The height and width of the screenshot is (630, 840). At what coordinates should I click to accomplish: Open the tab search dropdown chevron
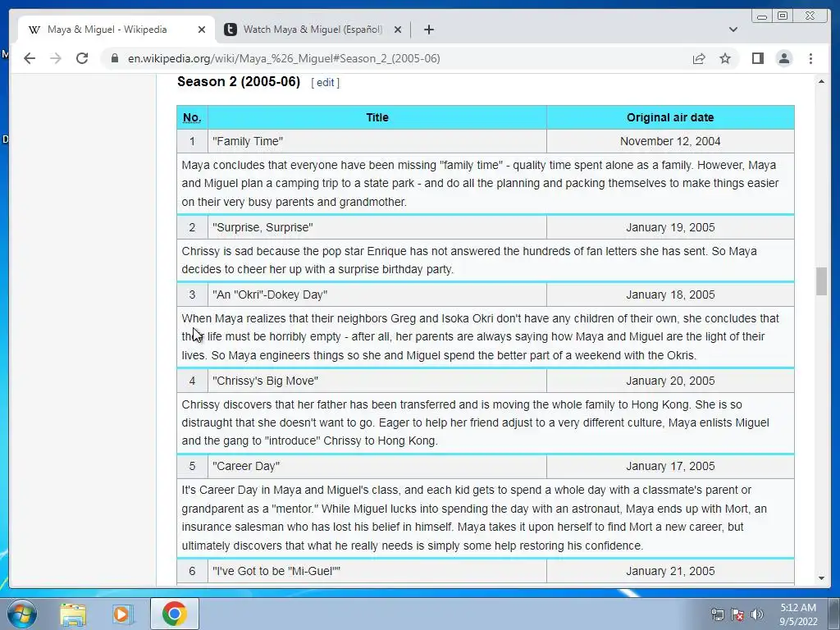[x=733, y=30]
